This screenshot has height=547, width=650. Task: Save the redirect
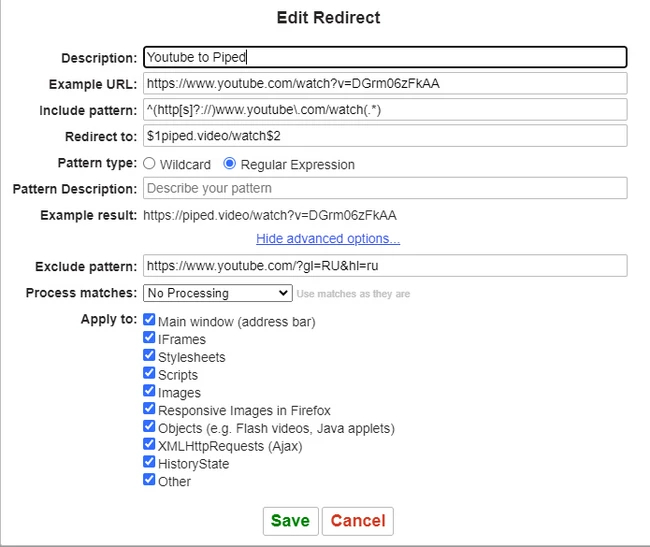point(290,521)
